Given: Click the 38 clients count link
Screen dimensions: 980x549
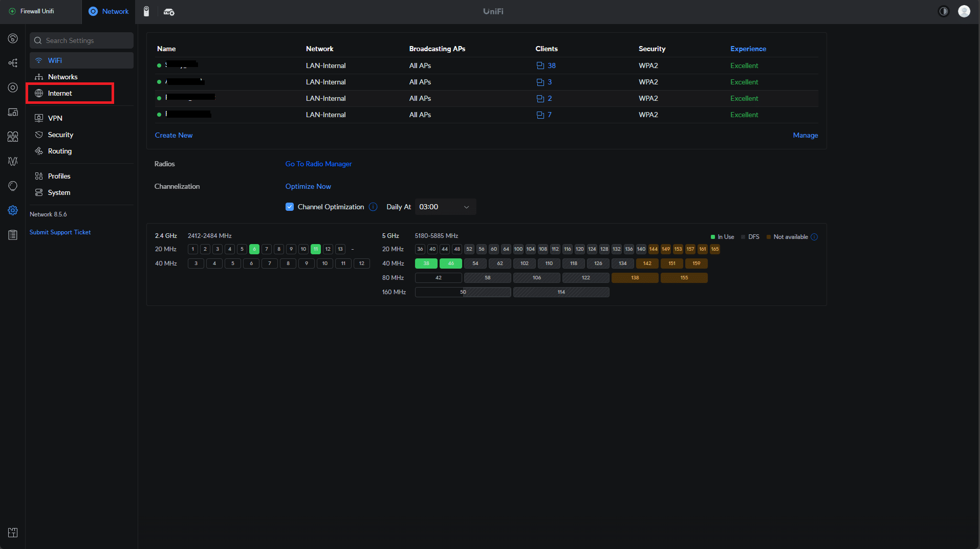Looking at the screenshot, I should point(552,65).
